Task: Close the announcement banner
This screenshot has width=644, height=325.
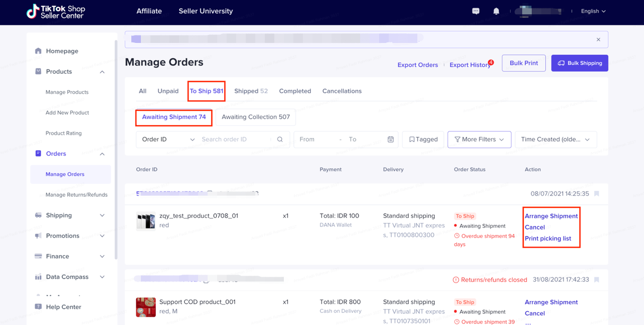Action: (598, 40)
